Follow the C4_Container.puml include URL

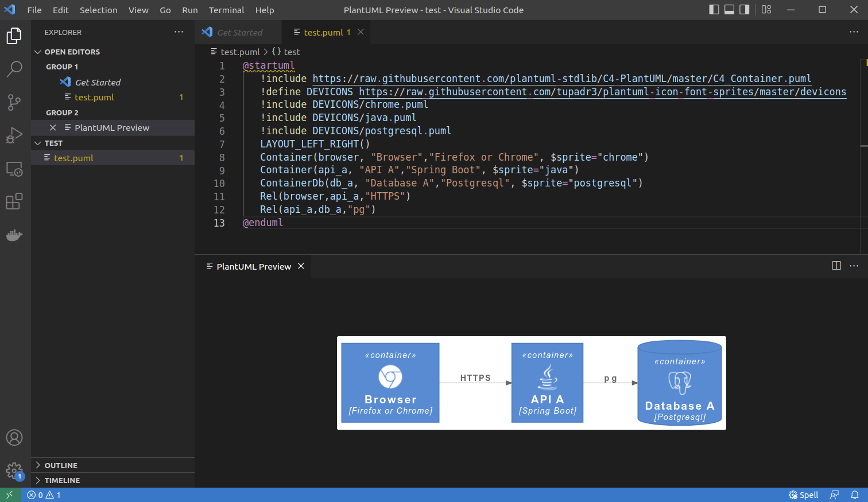point(562,79)
